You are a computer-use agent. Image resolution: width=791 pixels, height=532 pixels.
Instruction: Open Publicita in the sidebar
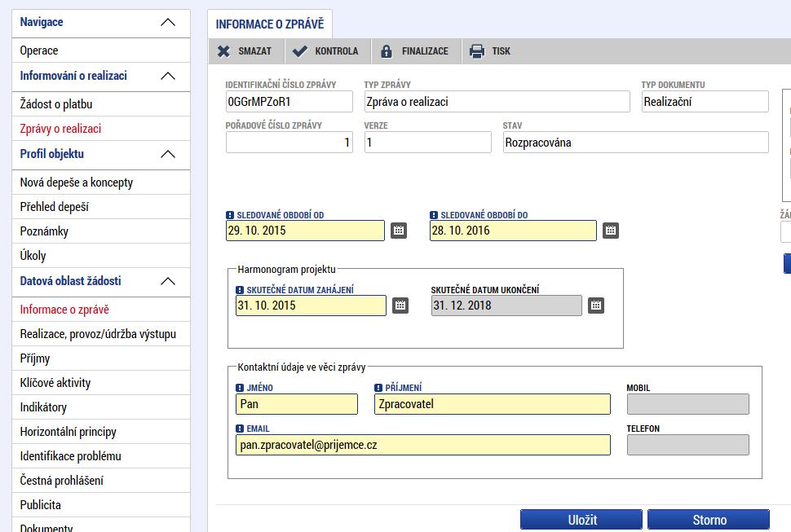click(101, 505)
